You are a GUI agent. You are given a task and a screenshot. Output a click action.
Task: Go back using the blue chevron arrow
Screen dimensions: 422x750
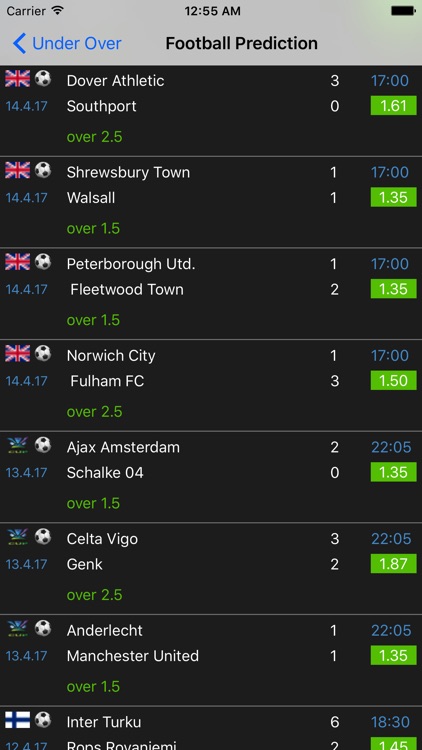point(19,44)
